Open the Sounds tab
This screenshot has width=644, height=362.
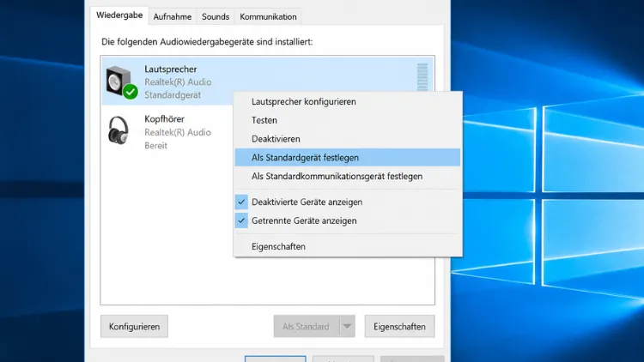click(x=216, y=17)
